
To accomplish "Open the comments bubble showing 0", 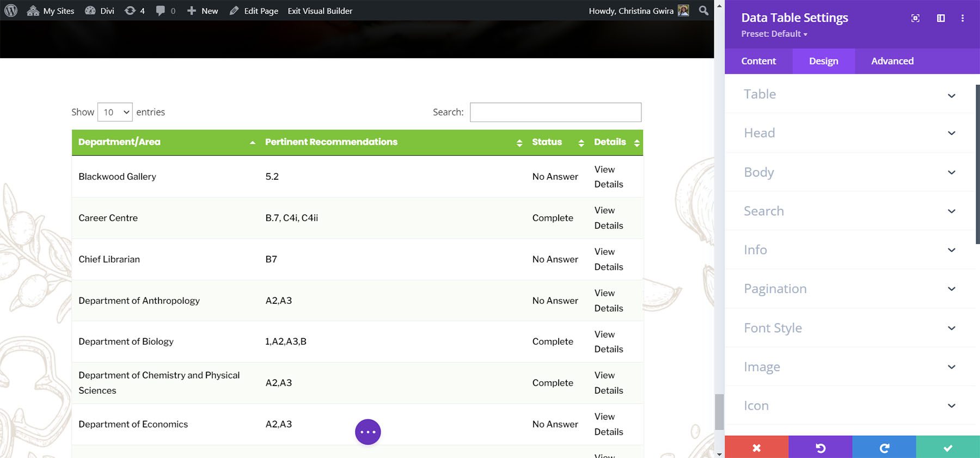I will [x=166, y=10].
